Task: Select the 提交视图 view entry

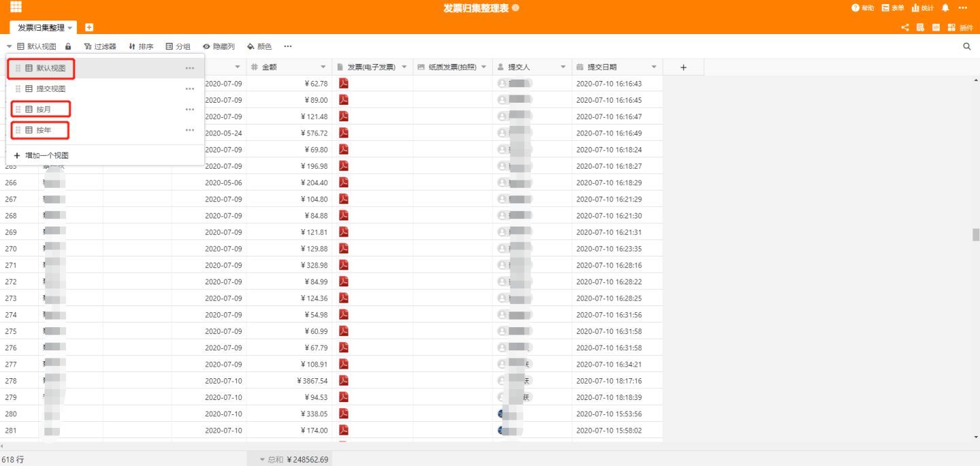Action: click(x=50, y=88)
